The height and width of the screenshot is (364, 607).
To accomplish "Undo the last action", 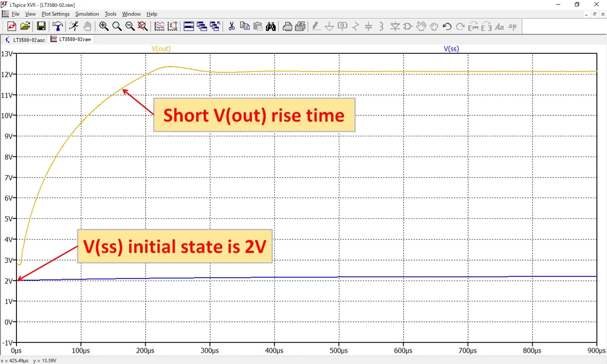I will (x=446, y=26).
